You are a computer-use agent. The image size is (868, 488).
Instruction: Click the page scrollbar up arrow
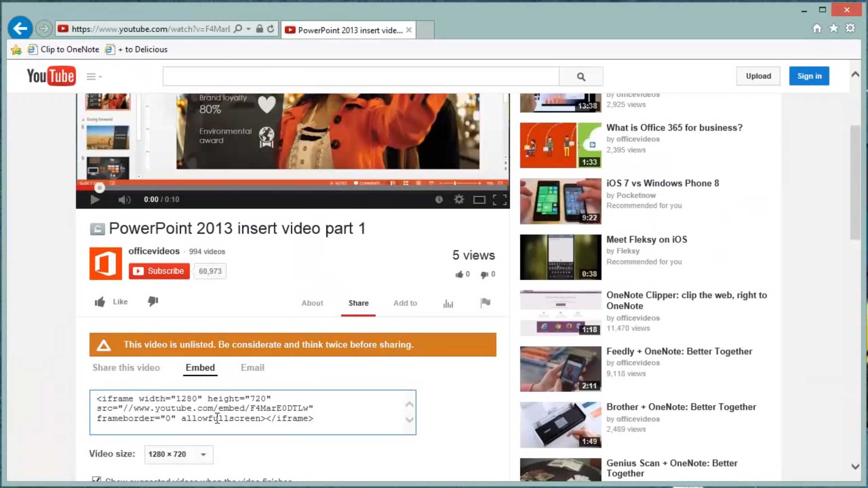point(855,75)
